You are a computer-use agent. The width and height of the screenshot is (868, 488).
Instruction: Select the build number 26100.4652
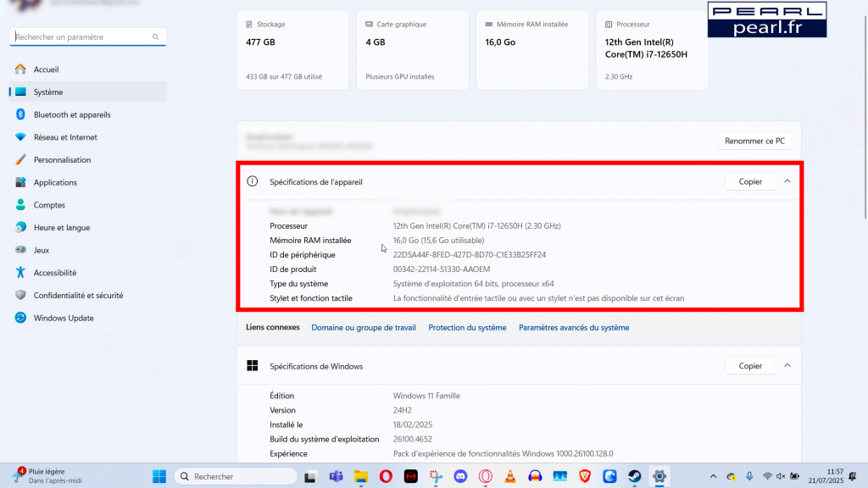point(413,440)
